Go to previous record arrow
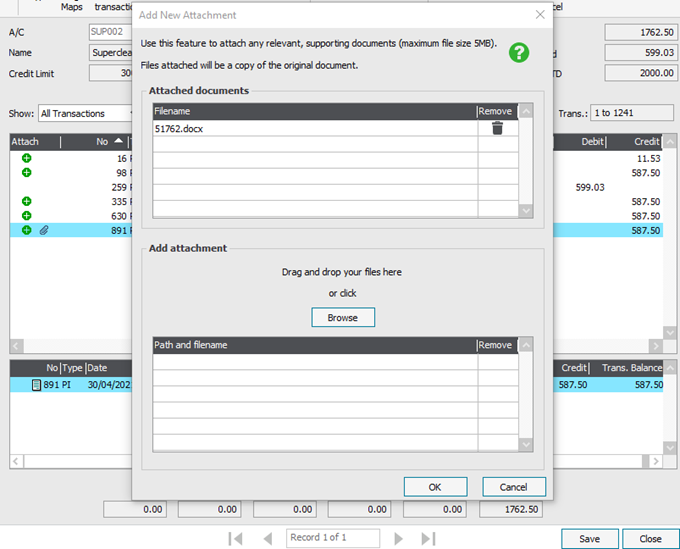The image size is (680, 549). click(268, 538)
